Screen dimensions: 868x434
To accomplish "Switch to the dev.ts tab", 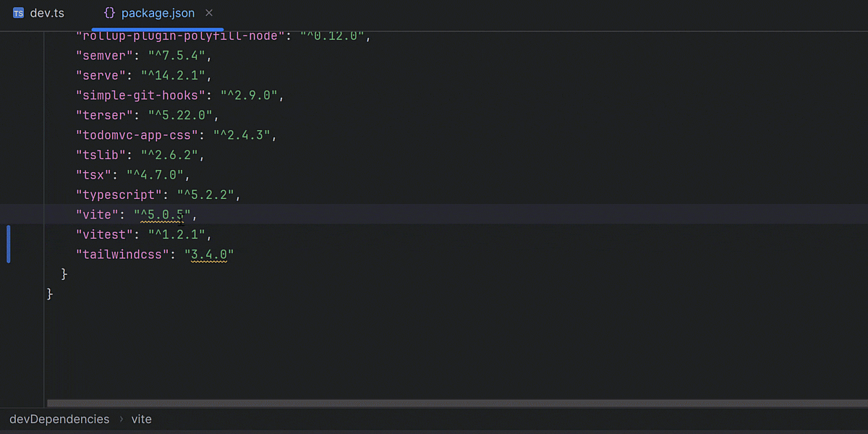I will tap(46, 12).
